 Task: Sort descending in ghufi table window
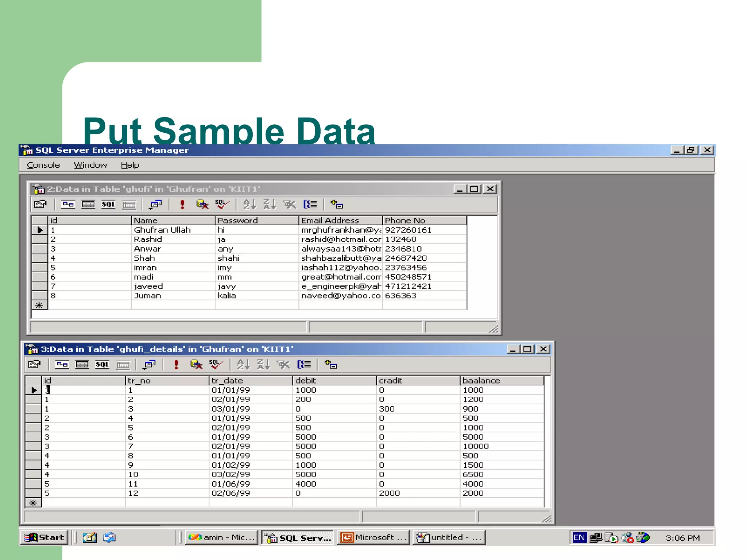click(x=270, y=204)
